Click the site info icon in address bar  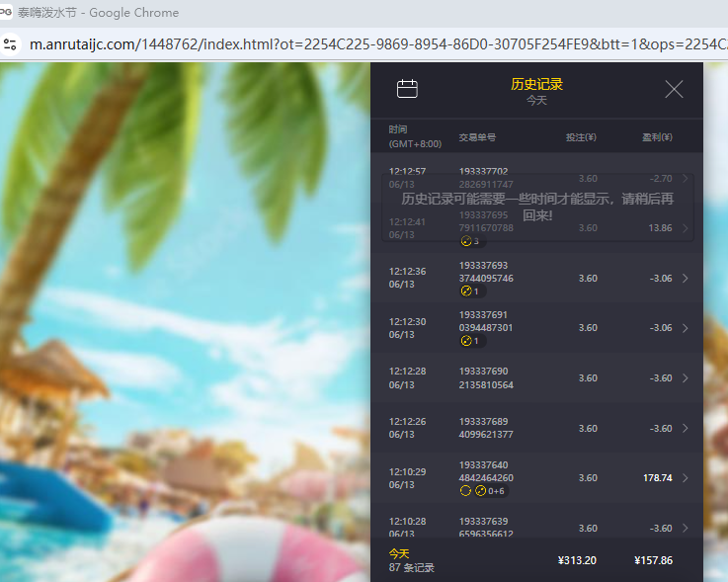11,44
